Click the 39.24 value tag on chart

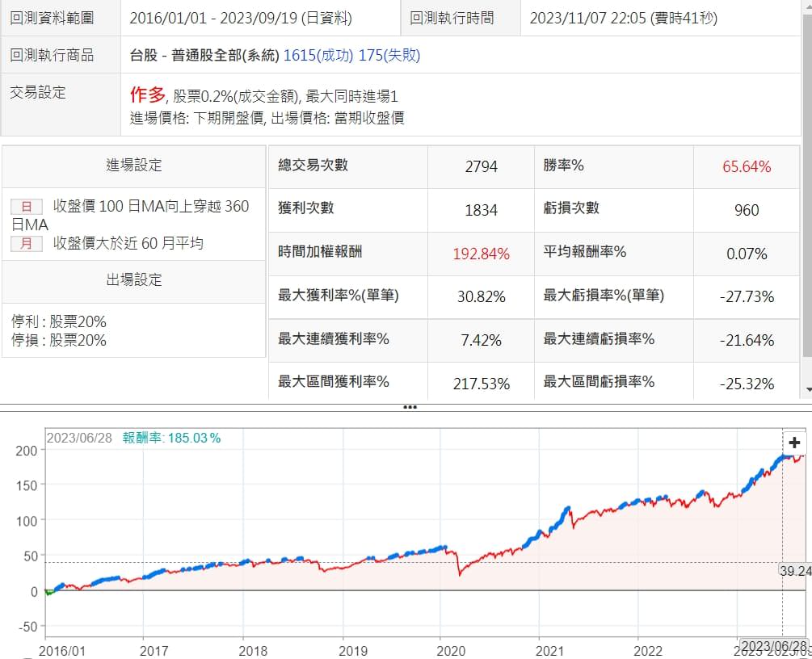795,571
